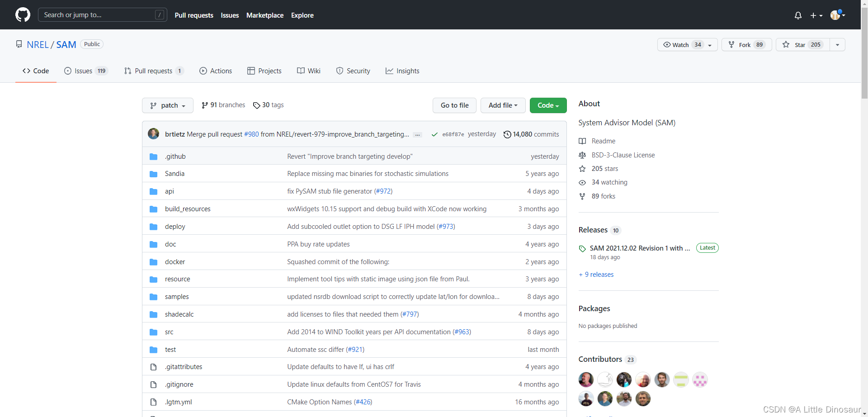868x417 pixels.
Task: Open the Add file dropdown
Action: point(503,105)
